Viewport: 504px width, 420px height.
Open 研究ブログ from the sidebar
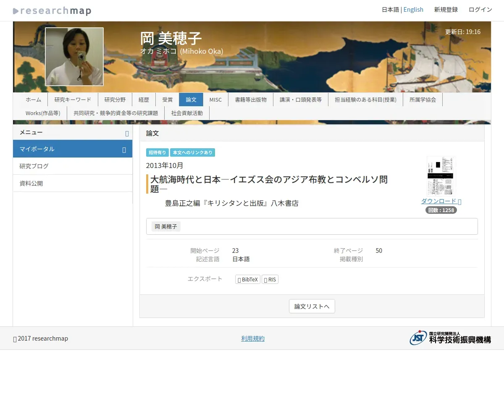[x=73, y=166]
